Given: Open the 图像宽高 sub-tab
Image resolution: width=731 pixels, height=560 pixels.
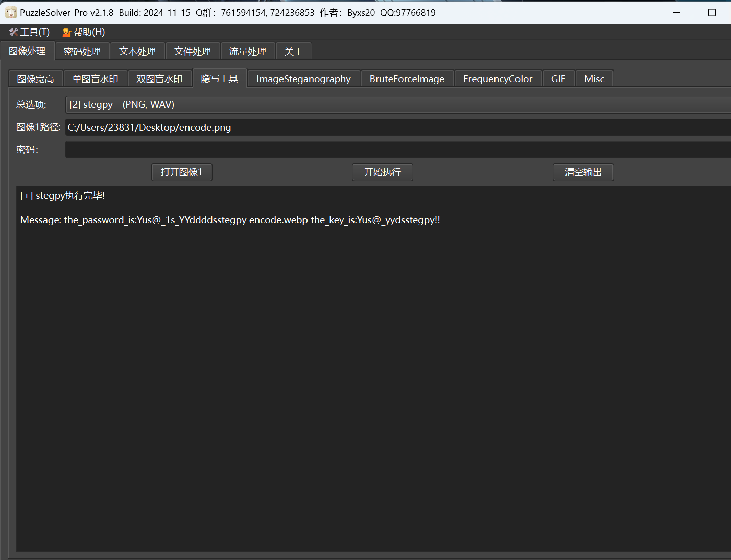Looking at the screenshot, I should pyautogui.click(x=35, y=79).
